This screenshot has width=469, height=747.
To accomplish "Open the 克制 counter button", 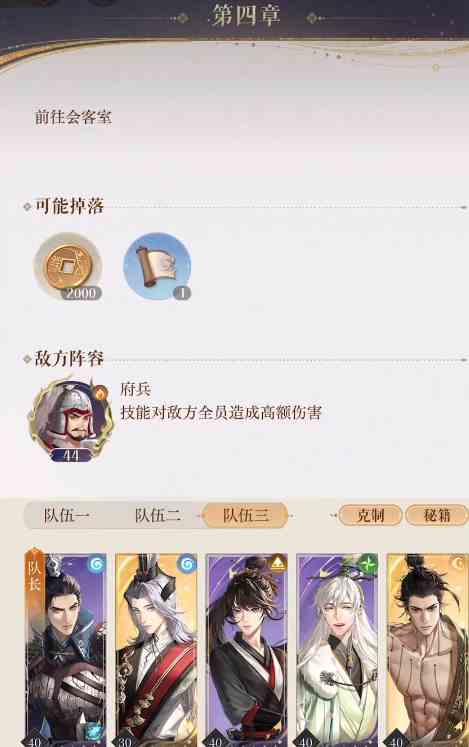I will (370, 515).
